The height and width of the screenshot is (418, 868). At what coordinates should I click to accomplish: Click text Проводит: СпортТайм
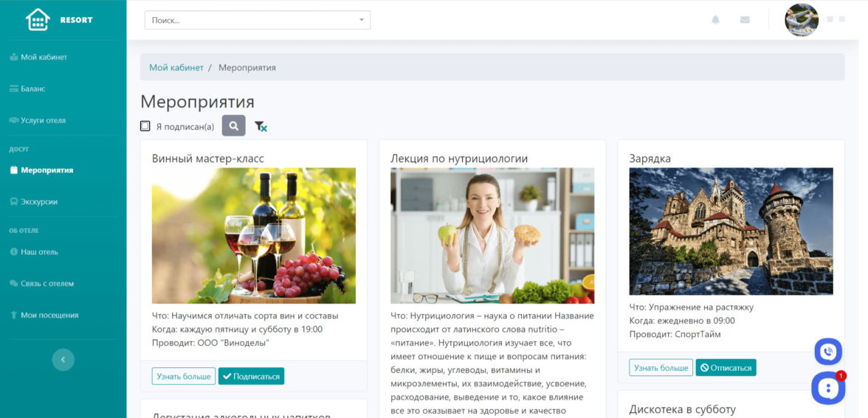675,334
